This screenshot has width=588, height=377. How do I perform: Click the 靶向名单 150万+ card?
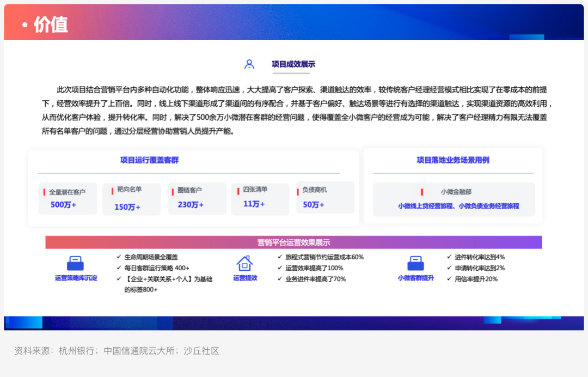[x=132, y=199]
